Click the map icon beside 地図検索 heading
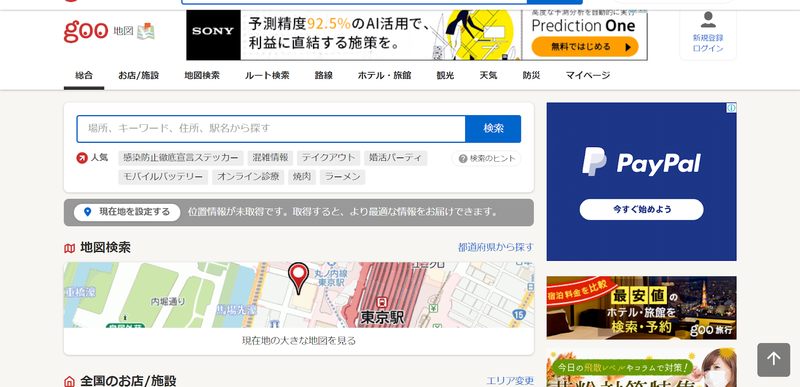Viewport: 800px width, 387px height. pyautogui.click(x=69, y=248)
